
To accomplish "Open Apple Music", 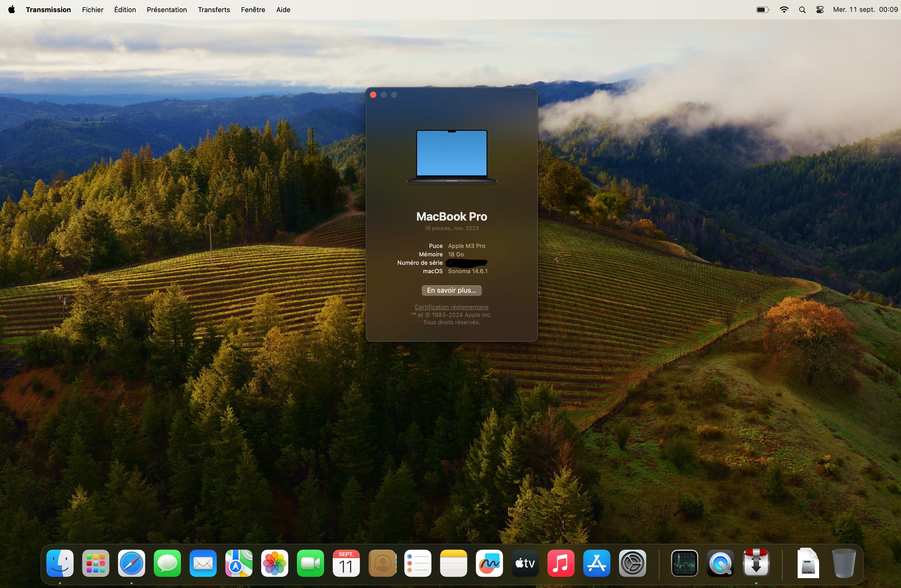I will click(x=561, y=563).
